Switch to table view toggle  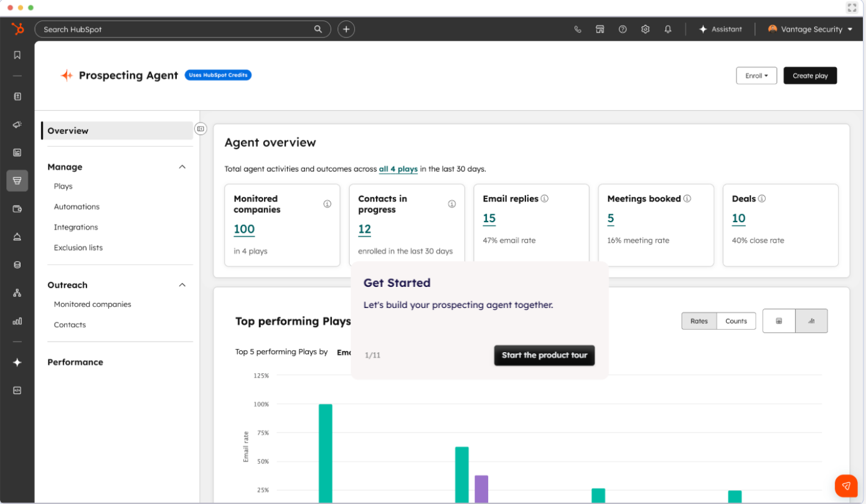779,321
